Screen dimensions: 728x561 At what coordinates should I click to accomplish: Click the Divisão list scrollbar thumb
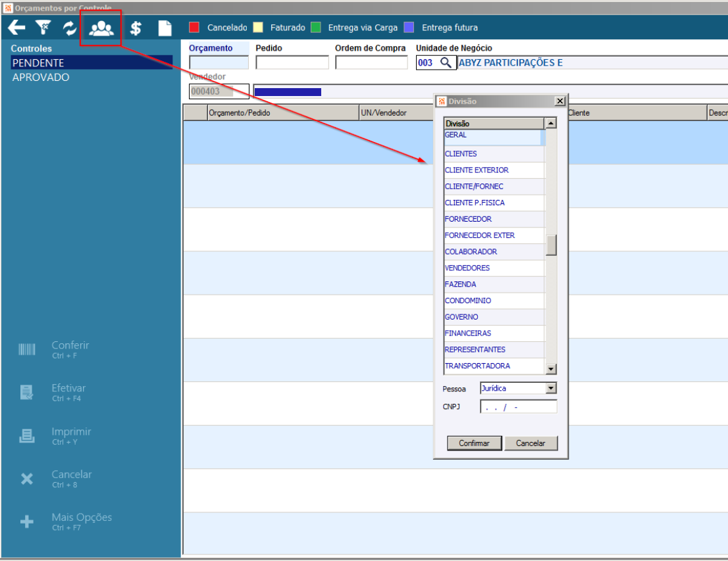pos(551,245)
